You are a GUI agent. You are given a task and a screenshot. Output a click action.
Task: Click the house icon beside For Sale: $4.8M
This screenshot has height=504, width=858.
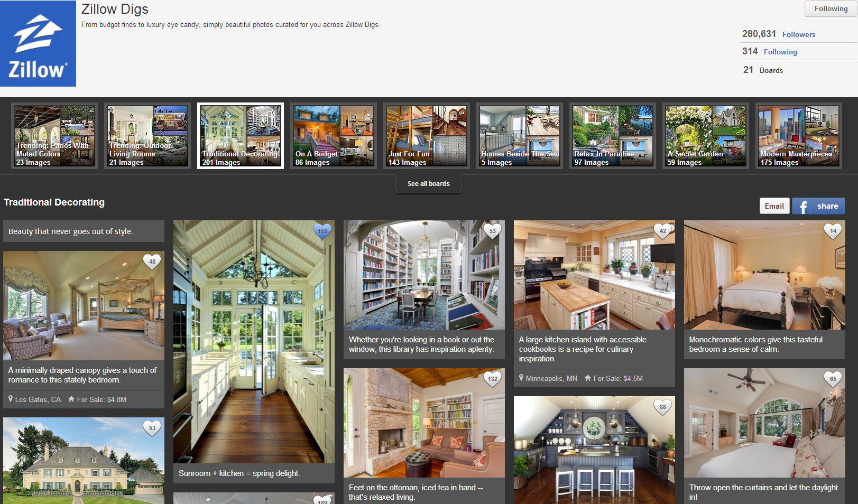click(71, 399)
